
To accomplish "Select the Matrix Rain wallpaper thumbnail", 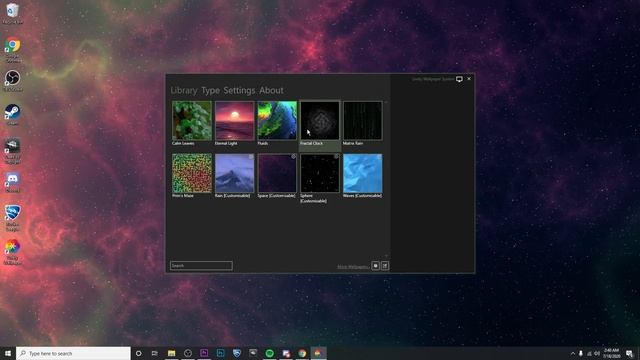I will (362, 120).
